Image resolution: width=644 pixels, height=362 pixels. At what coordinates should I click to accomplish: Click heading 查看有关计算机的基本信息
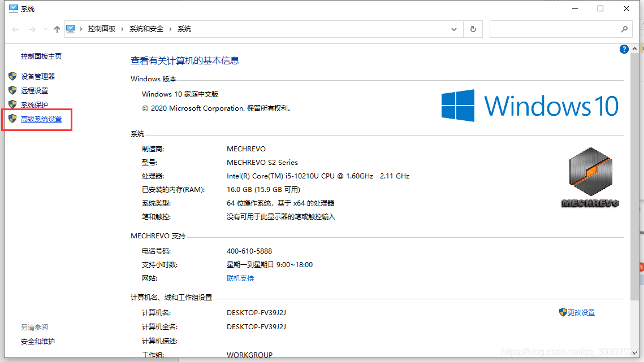pos(185,61)
